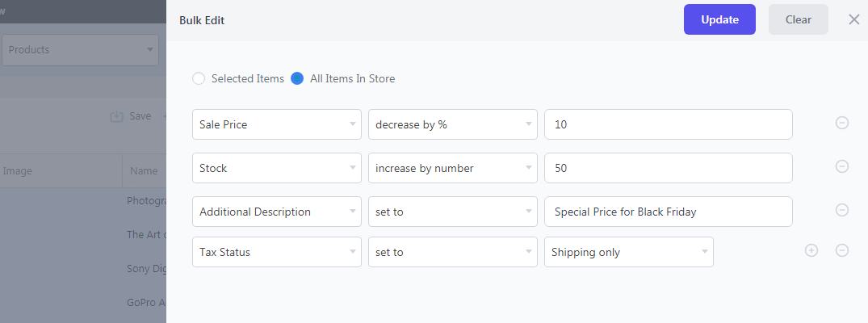Image resolution: width=868 pixels, height=323 pixels.
Task: Open the Sale Price field dropdown
Action: tap(277, 124)
